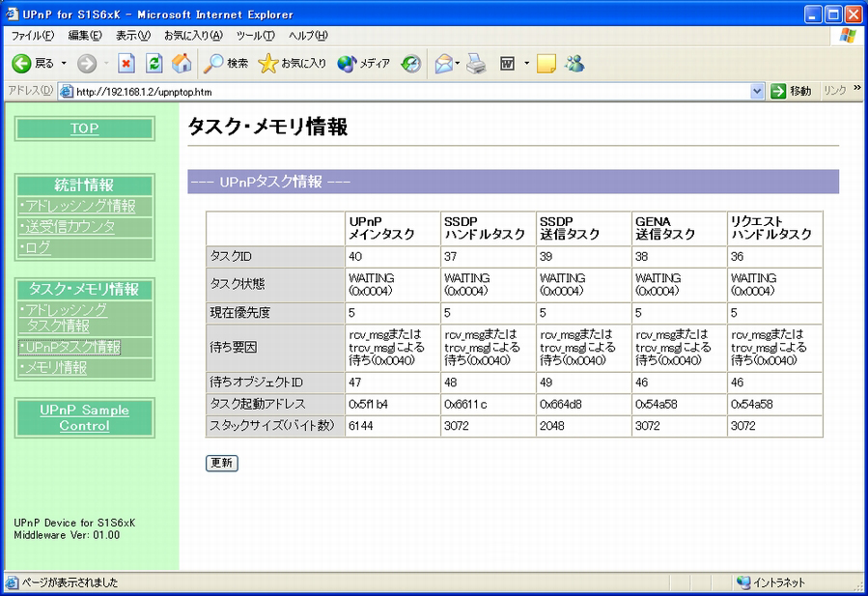Go to the Home page icon
Screen dimensions: 868x596
coord(181,64)
